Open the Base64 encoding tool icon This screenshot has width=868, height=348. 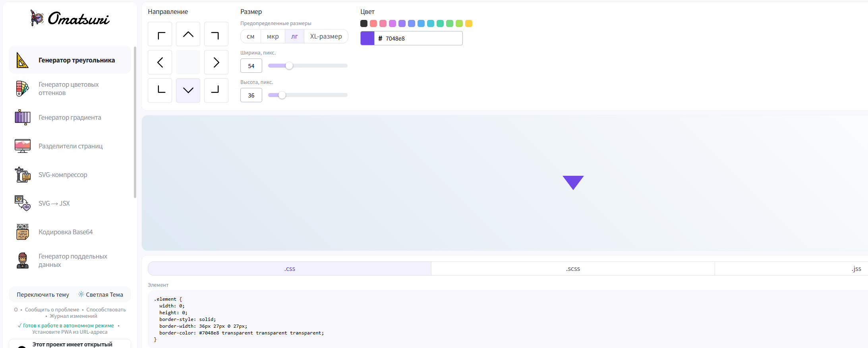[x=22, y=232]
